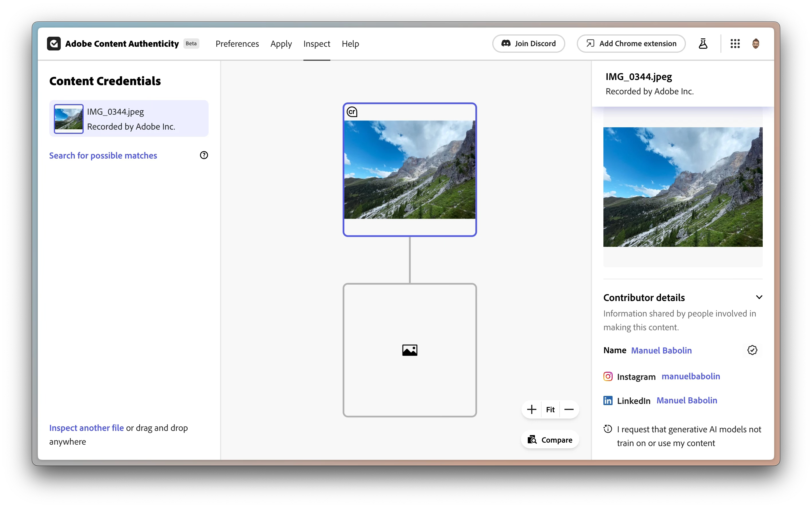This screenshot has height=508, width=812.
Task: Open the beaker experiments icon
Action: (x=703, y=44)
